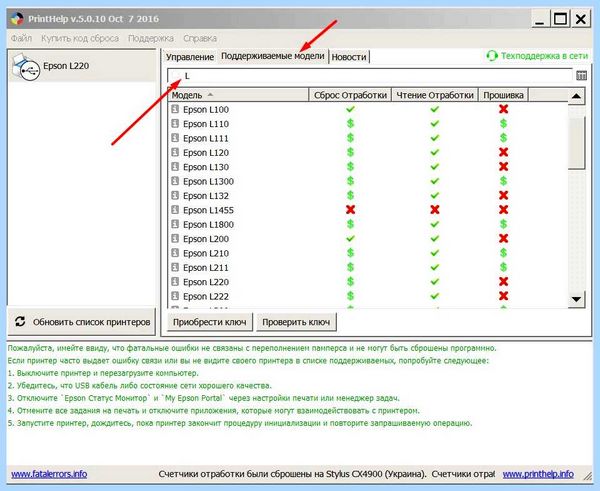The image size is (600, 491).
Task: Click the Проверить ключ button
Action: click(x=296, y=322)
